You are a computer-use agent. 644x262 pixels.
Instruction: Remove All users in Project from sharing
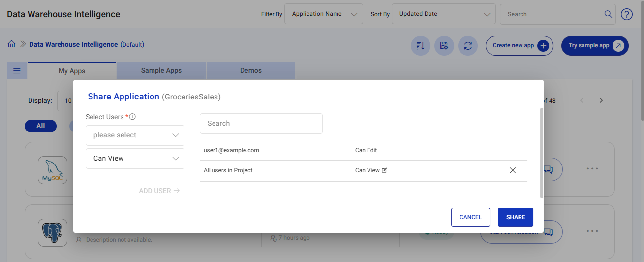(512, 170)
